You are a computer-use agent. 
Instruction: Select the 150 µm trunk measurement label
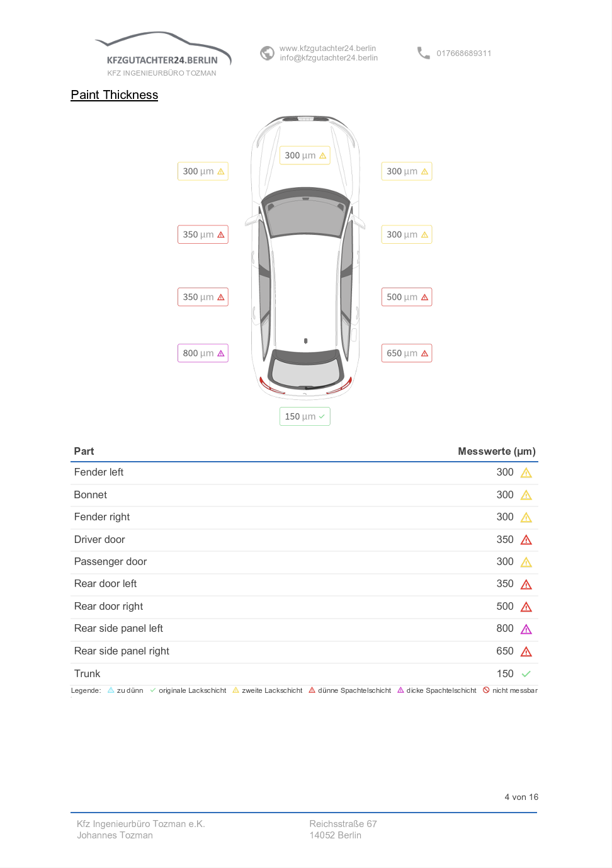coord(305,416)
